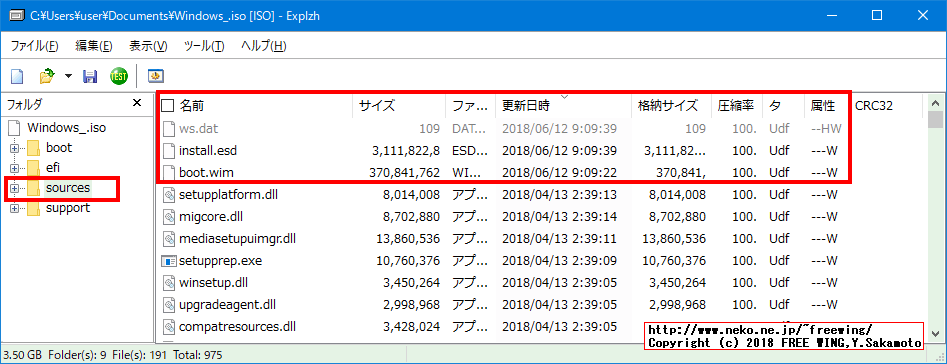This screenshot has height=364, width=947.
Task: Click the compatresources.dll file icon
Action: pyautogui.click(x=169, y=327)
